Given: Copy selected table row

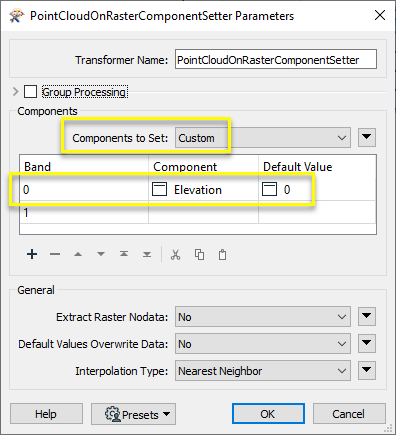Looking at the screenshot, I should [x=199, y=255].
